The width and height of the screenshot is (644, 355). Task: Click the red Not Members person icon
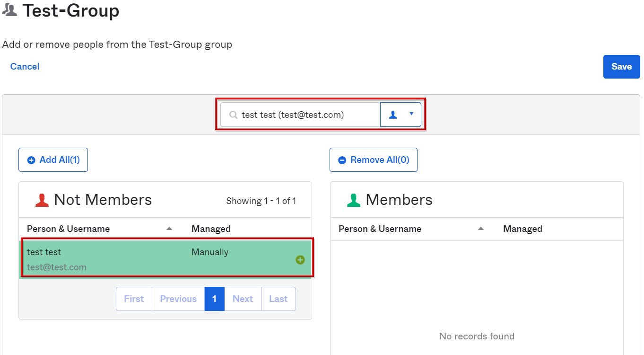click(42, 200)
